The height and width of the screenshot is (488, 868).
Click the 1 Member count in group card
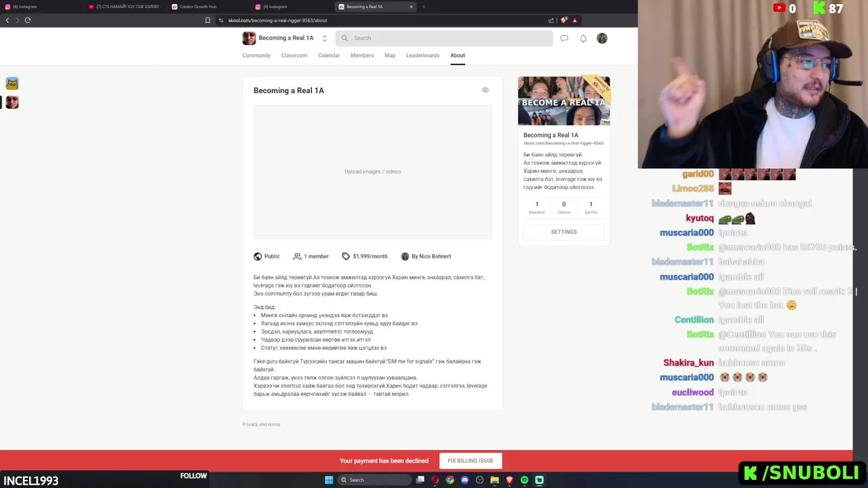pyautogui.click(x=537, y=207)
